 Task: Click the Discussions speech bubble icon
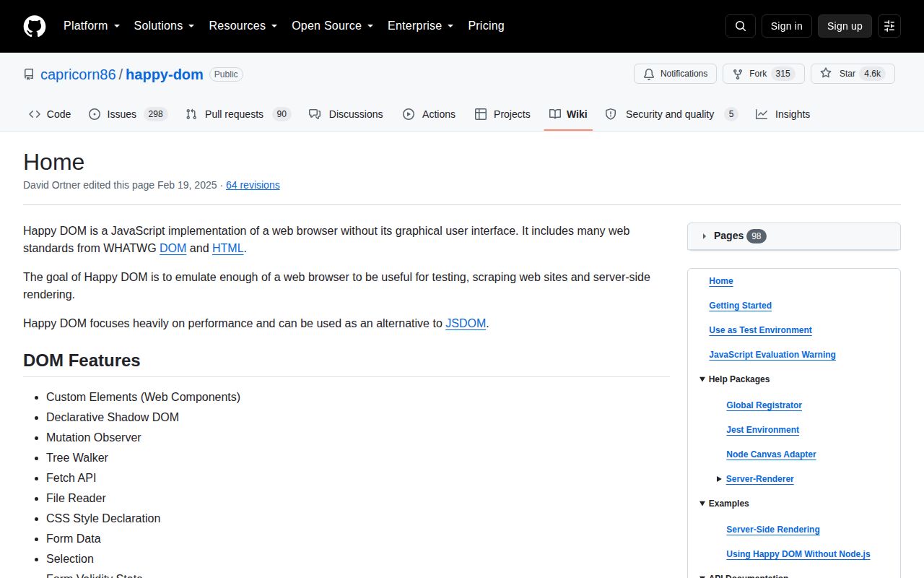[315, 114]
